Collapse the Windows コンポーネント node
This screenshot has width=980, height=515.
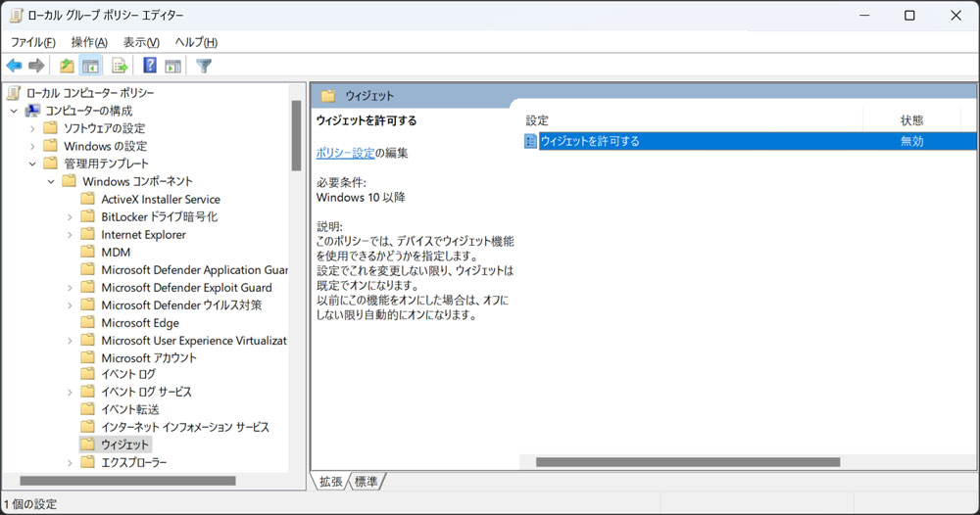pyautogui.click(x=51, y=182)
